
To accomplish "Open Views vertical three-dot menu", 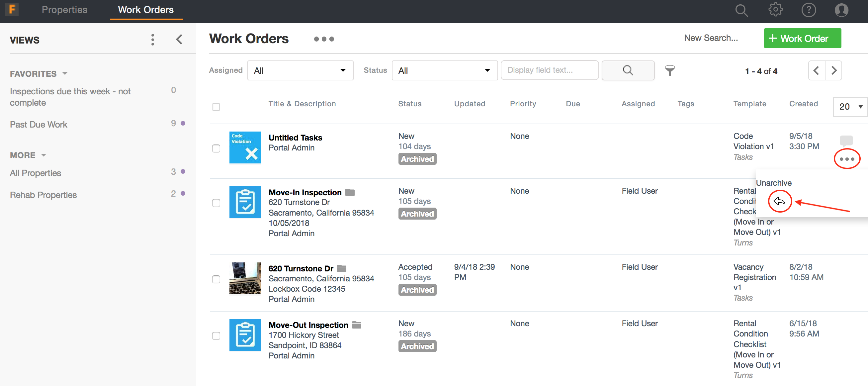I will (x=153, y=40).
